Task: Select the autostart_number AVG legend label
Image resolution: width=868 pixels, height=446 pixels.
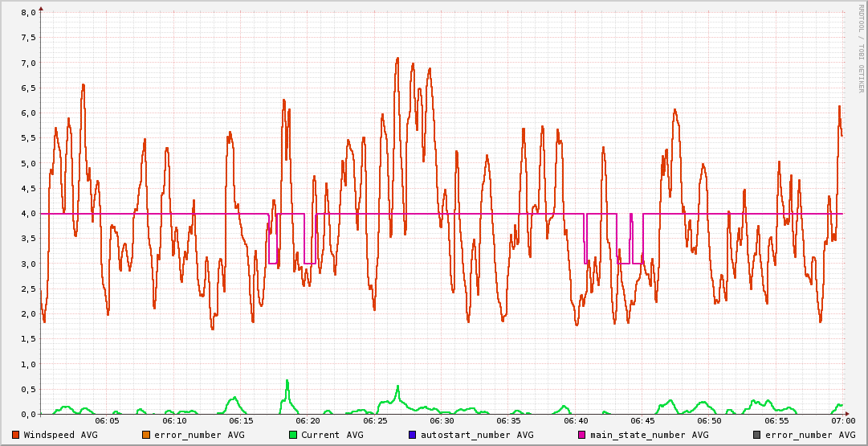Action: pyautogui.click(x=477, y=435)
